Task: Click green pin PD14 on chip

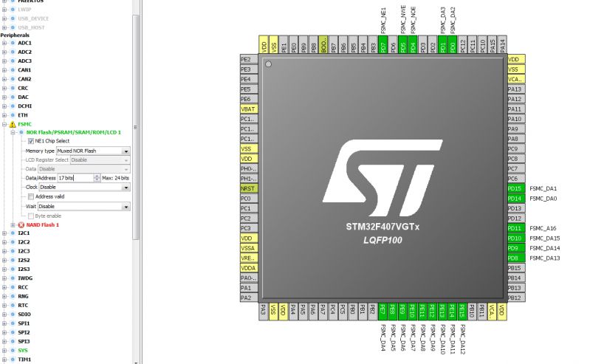Action: click(x=516, y=199)
